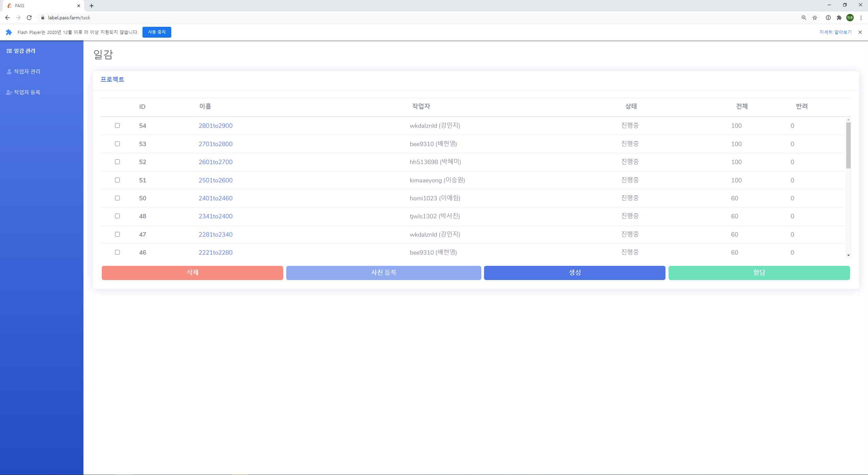
Task: Open task link 2801to2900
Action: [216, 126]
